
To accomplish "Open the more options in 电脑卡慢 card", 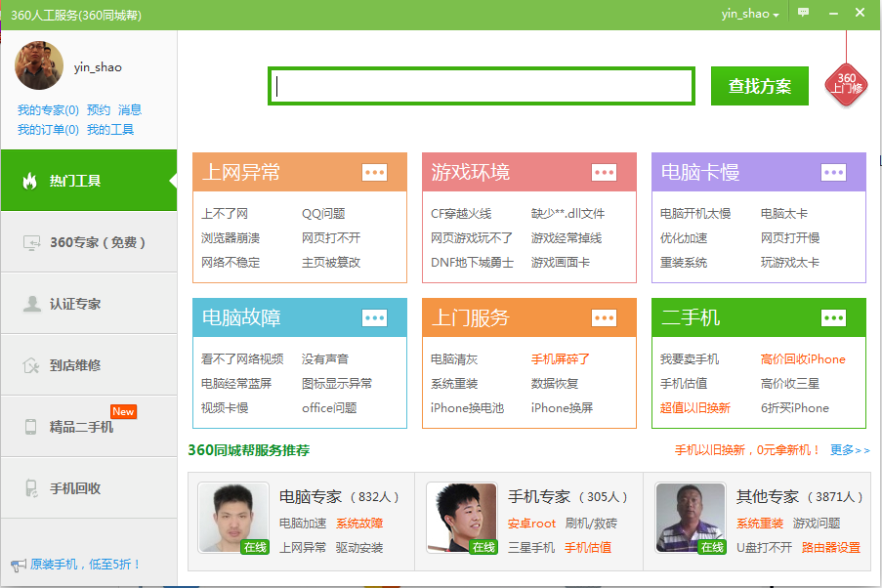I will [x=833, y=172].
